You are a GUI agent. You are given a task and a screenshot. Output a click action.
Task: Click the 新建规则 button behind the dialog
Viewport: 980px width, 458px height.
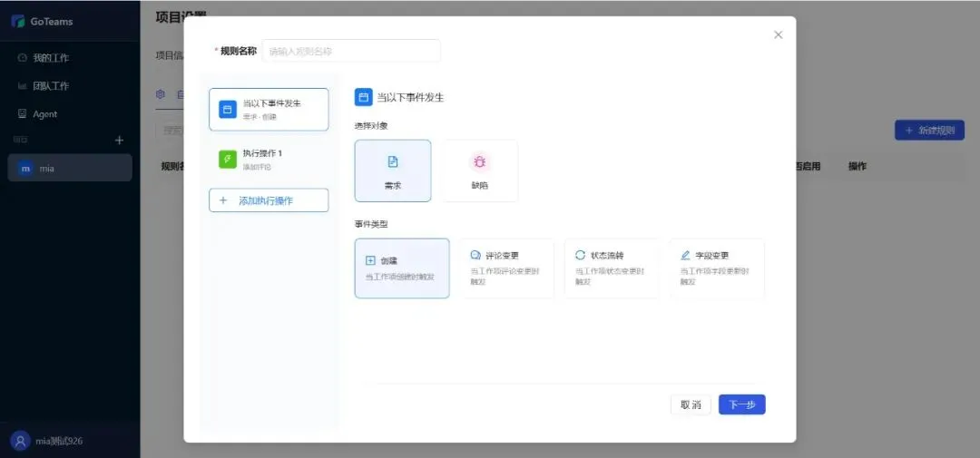point(929,130)
